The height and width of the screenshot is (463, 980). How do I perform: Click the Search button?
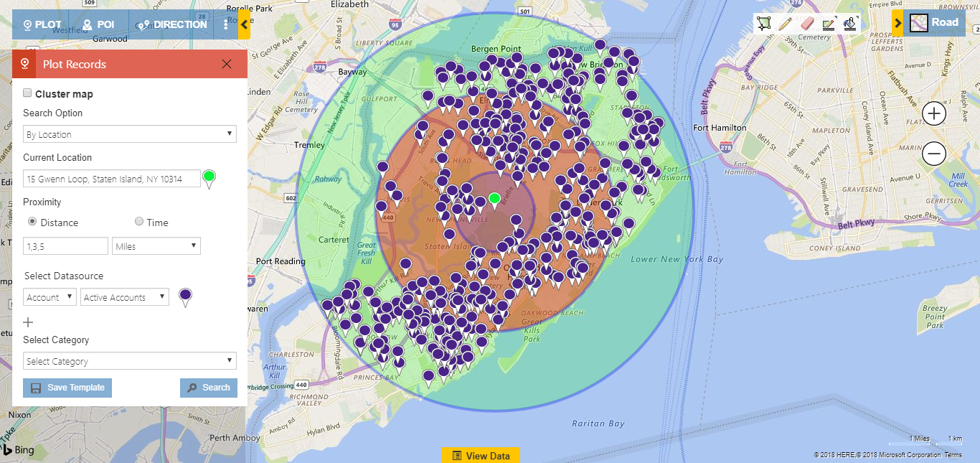209,388
